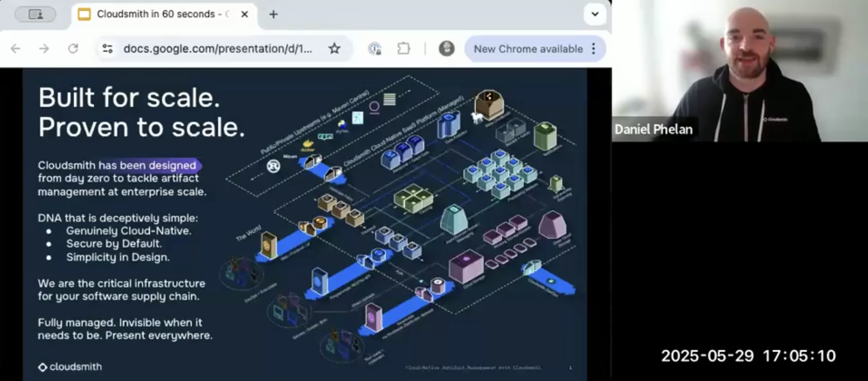This screenshot has width=868, height=381.
Task: Click the privacy shield lock icon in toolbar
Action: click(375, 49)
